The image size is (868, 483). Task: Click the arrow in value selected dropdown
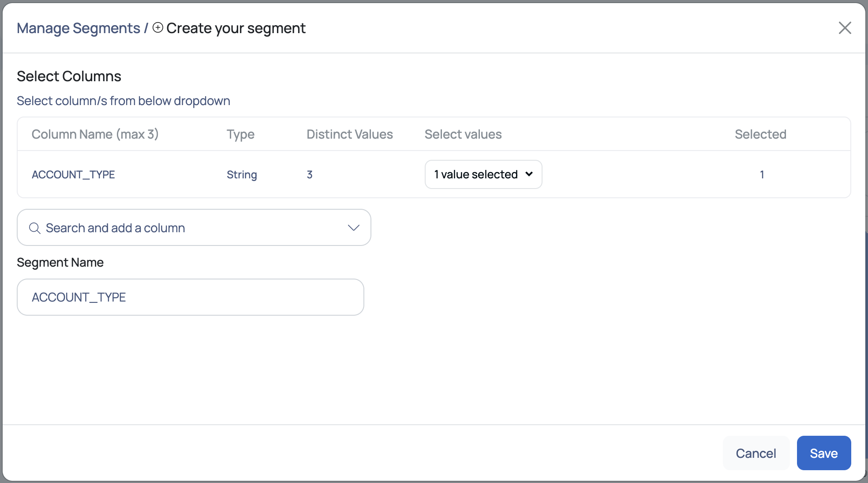(529, 174)
